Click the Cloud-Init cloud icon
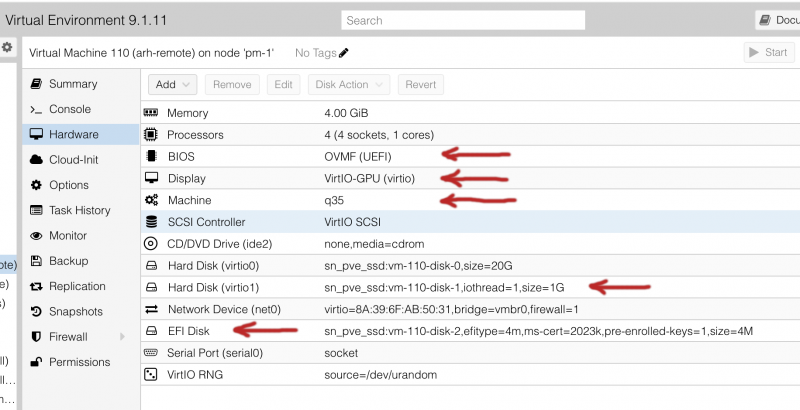 tap(36, 160)
